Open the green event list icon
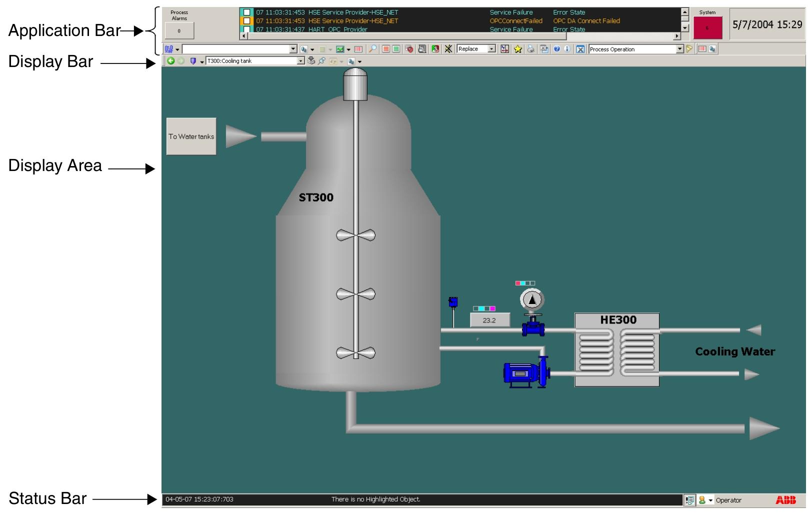Viewport: 812px width, 515px height. point(396,49)
